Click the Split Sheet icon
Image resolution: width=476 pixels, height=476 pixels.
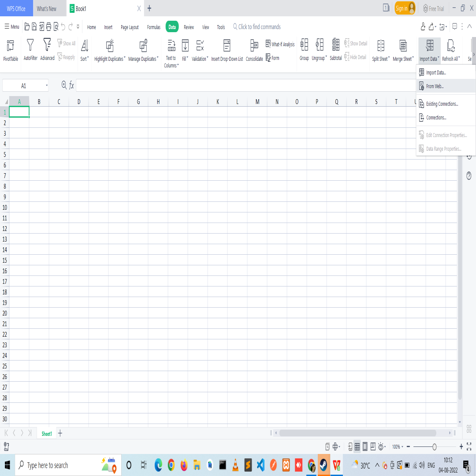[381, 46]
